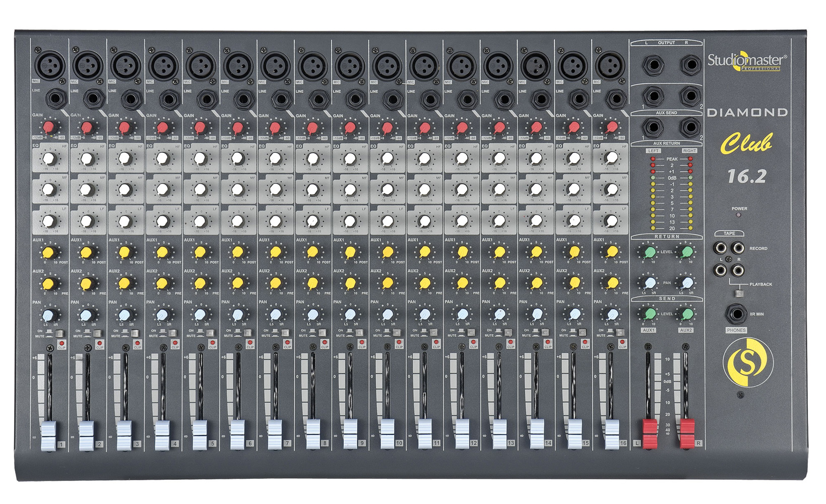
Task: Click the LF EQ knob on channel 15
Action: point(574,221)
